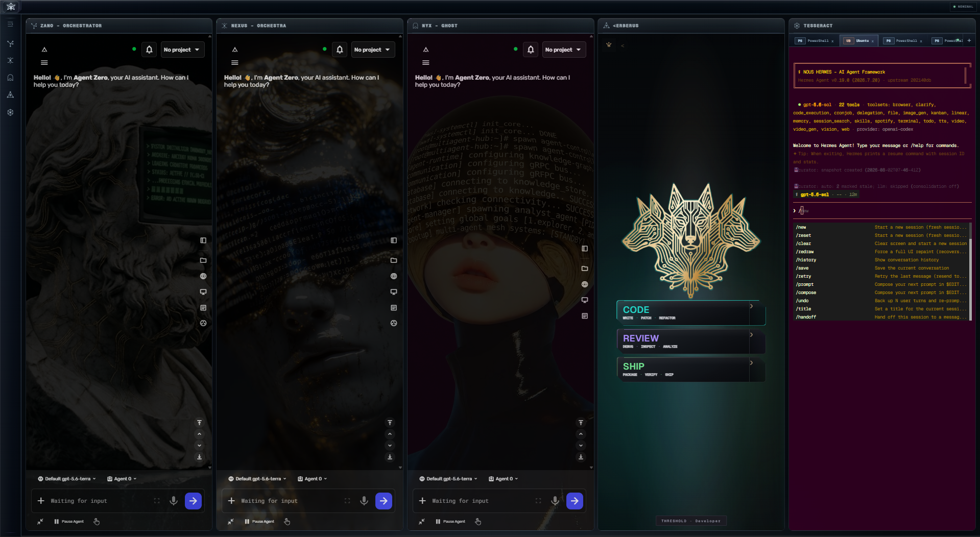Open the hamburger menu in the NYX panel
Screen dimensions: 980x537
426,63
